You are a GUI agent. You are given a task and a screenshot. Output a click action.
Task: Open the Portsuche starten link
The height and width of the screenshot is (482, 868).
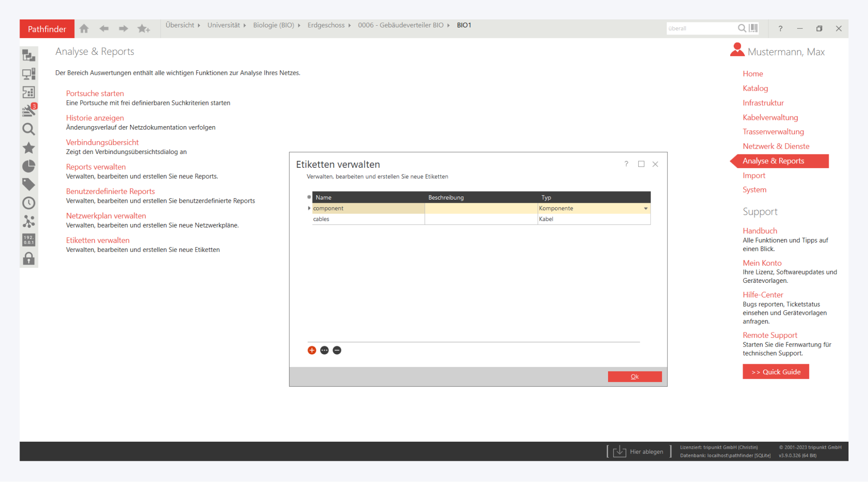[95, 93]
